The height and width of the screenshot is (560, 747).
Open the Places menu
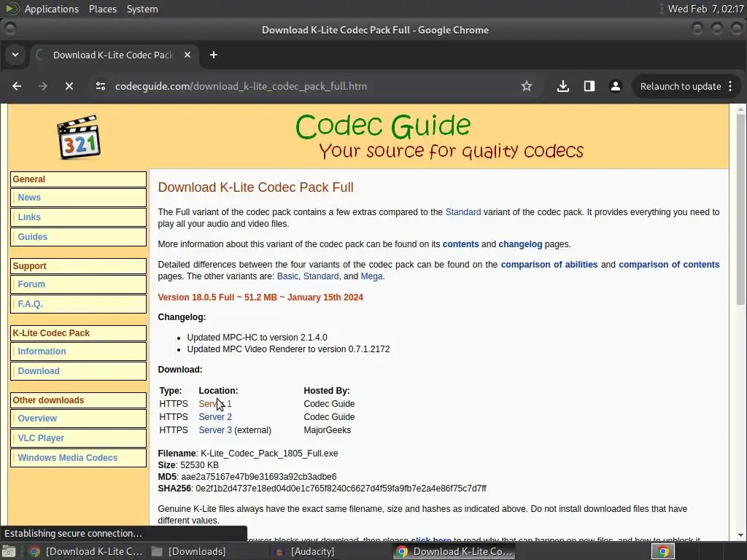pos(103,9)
